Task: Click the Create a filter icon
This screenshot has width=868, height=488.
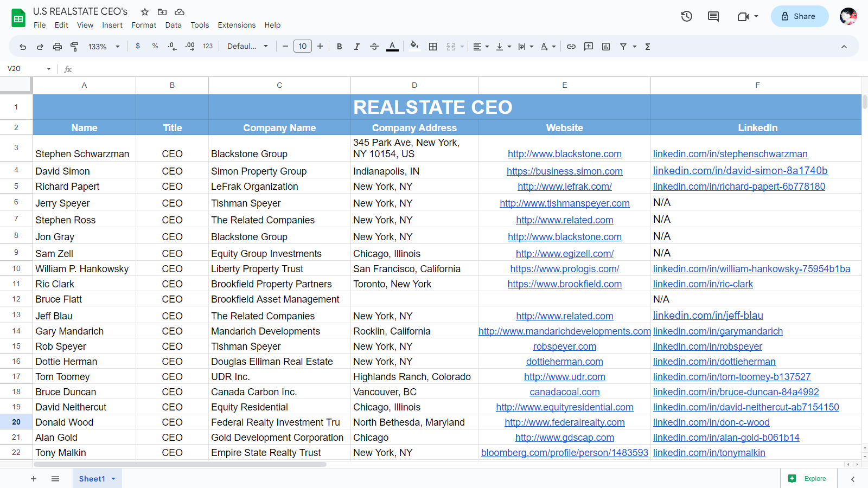Action: 623,47
